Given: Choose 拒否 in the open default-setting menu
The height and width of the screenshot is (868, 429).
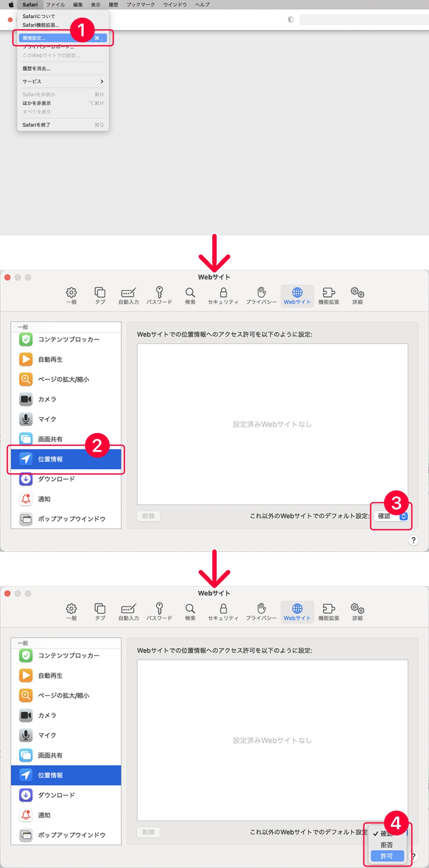Looking at the screenshot, I should (387, 845).
